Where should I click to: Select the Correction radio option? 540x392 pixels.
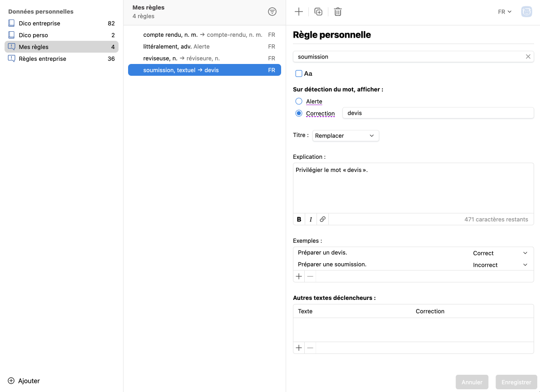(299, 113)
